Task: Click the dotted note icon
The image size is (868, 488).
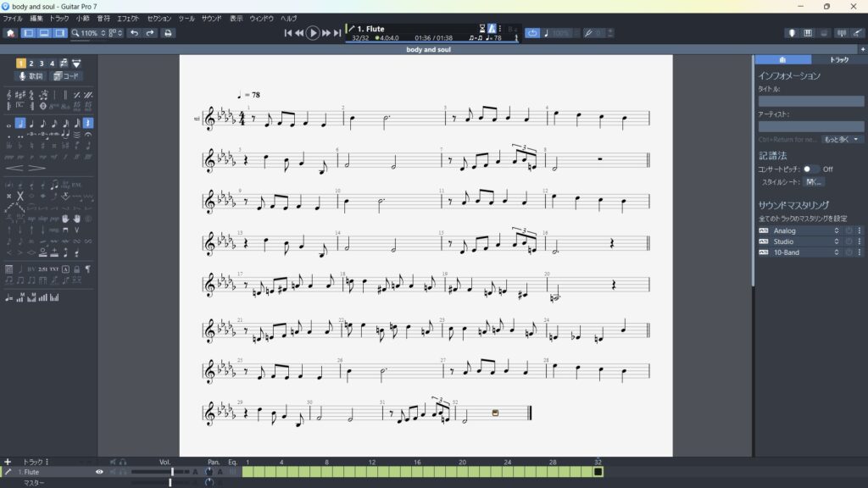Action: (x=8, y=136)
